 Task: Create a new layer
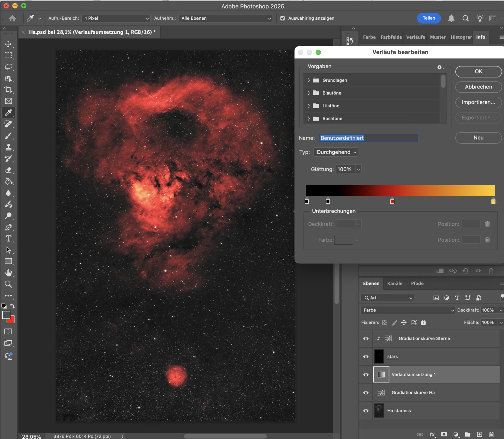coord(479,434)
